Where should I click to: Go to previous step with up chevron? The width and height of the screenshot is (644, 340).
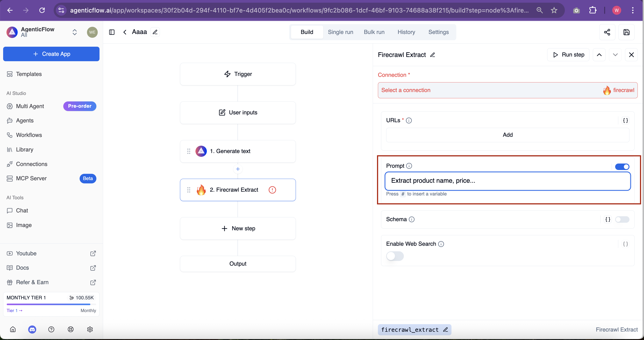point(599,55)
